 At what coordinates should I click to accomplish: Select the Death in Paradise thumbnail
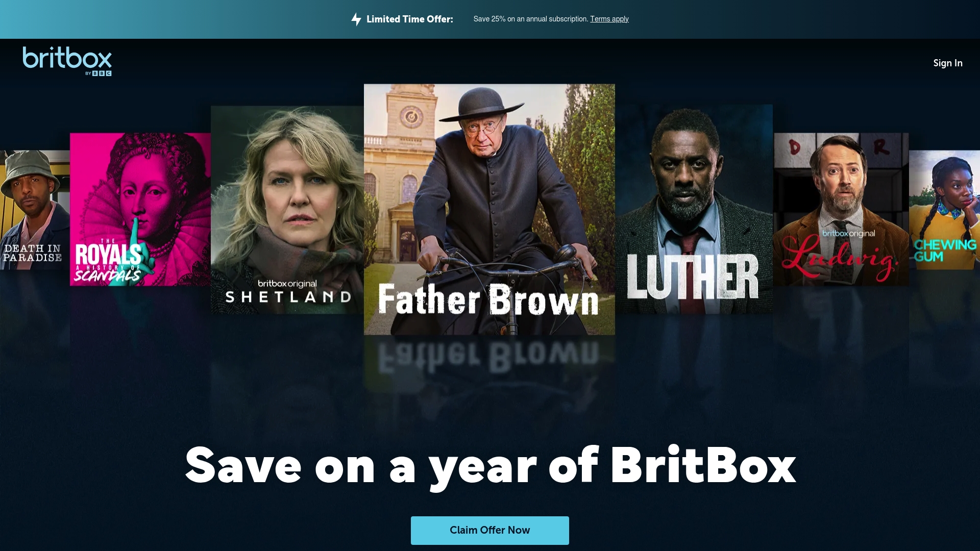click(x=35, y=210)
